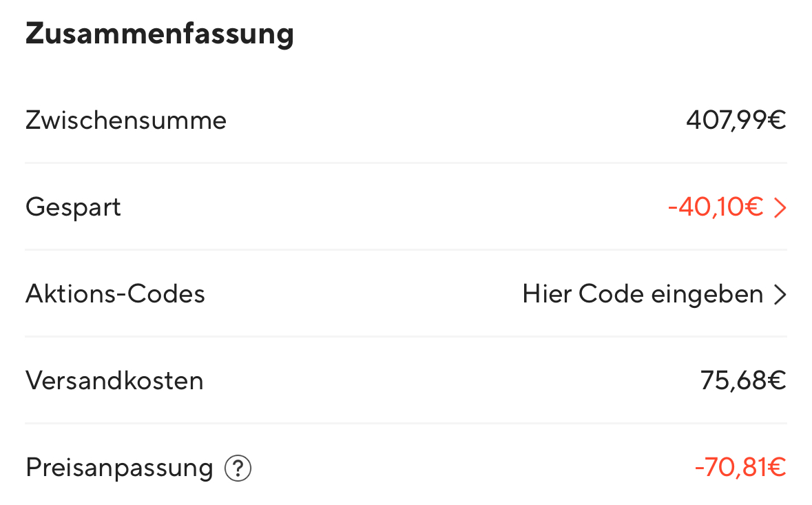Expand Gespart details with red chevron
This screenshot has width=812, height=505.
click(x=780, y=208)
